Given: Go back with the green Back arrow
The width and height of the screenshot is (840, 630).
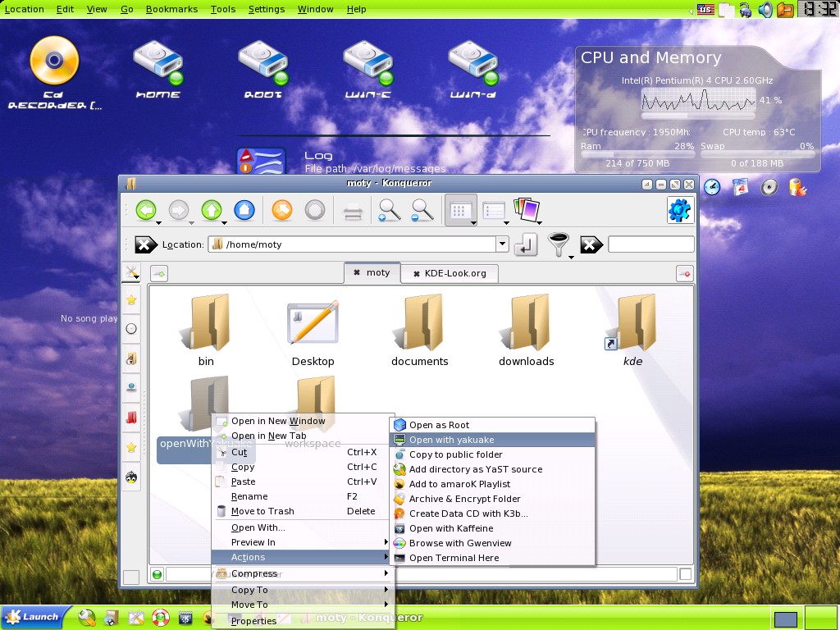Looking at the screenshot, I should pyautogui.click(x=146, y=210).
